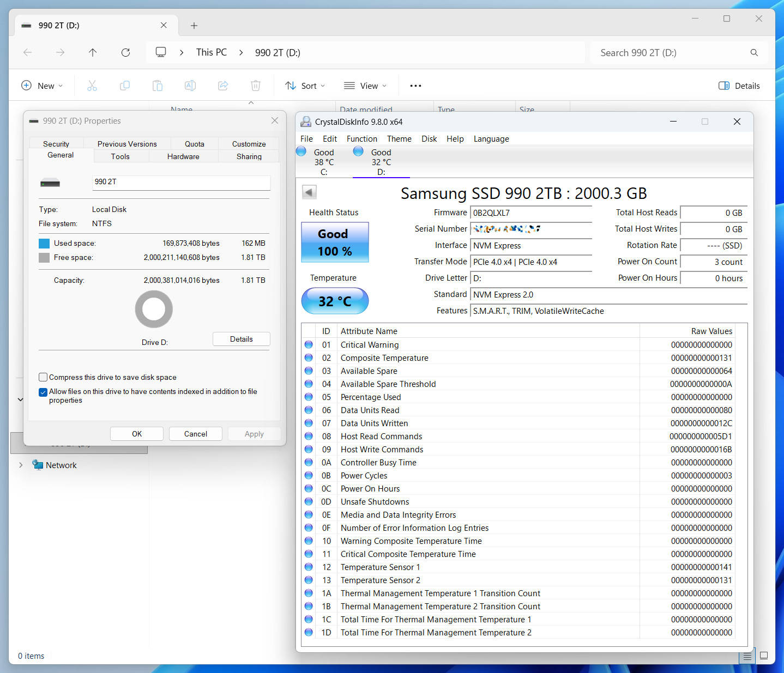Click the 32 °C temperature button

tap(335, 301)
